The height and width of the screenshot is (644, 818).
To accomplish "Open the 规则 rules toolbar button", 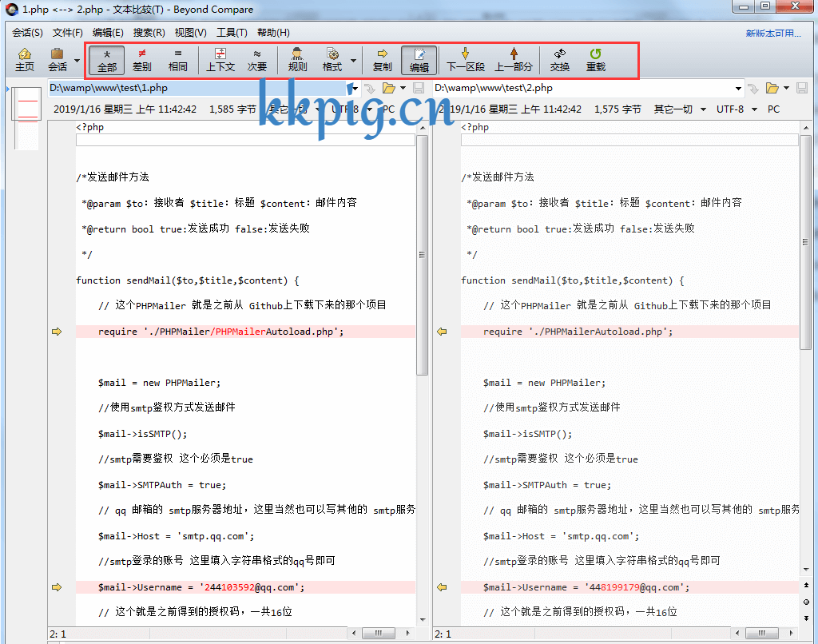I will 297,60.
